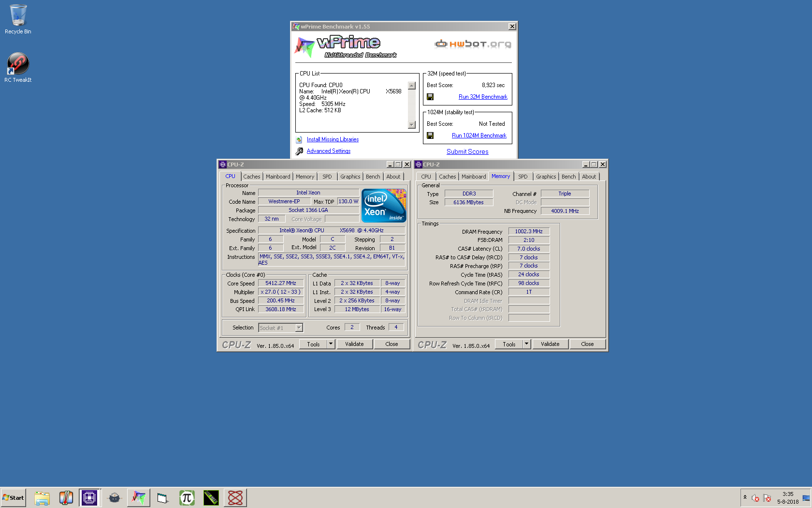
Task: Open the white file icon in the taskbar
Action: pos(162,497)
